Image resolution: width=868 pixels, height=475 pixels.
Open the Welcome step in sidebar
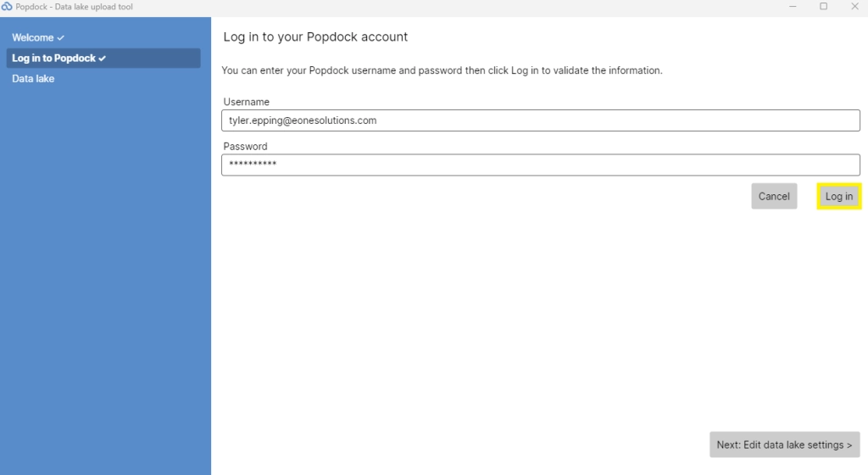(x=38, y=37)
